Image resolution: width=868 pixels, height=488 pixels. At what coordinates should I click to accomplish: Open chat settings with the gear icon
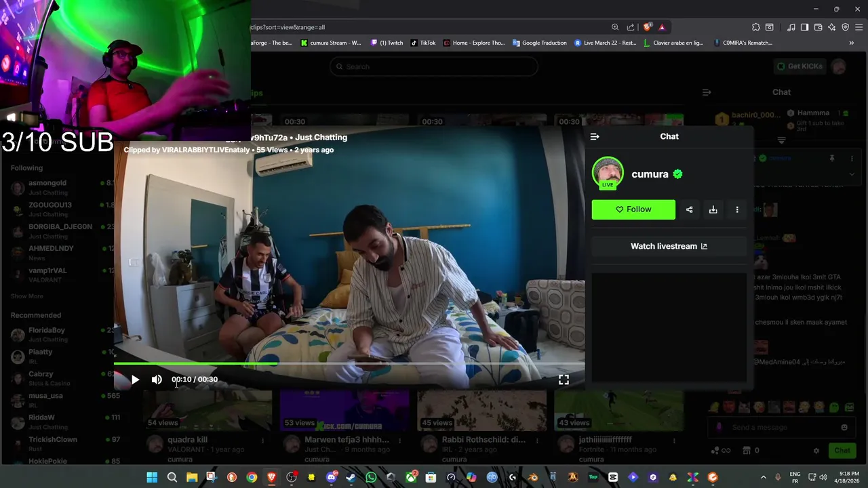(x=816, y=451)
